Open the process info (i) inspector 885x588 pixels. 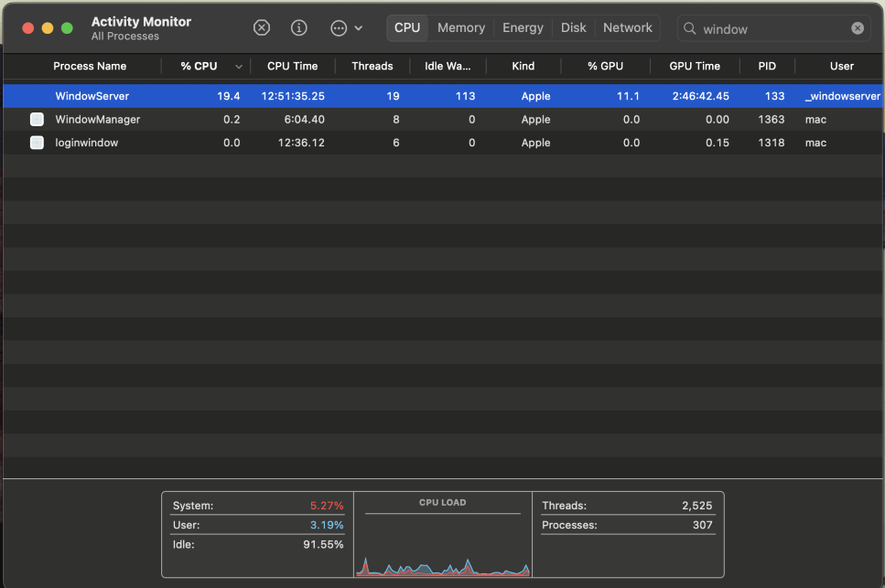click(298, 27)
